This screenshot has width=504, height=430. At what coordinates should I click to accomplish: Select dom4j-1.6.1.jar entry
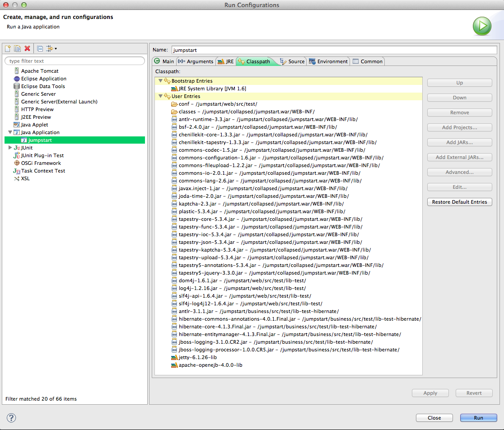tap(243, 281)
